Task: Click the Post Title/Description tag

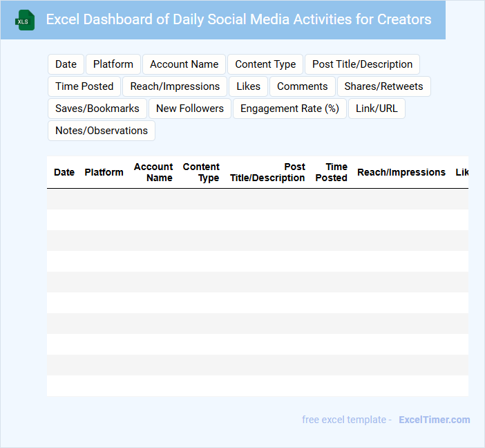Action: [362, 64]
